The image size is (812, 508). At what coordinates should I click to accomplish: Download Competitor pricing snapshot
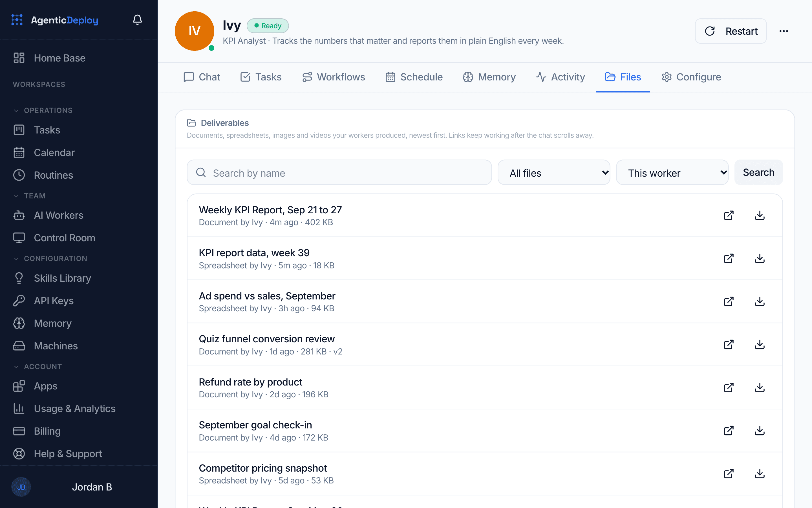pos(760,473)
